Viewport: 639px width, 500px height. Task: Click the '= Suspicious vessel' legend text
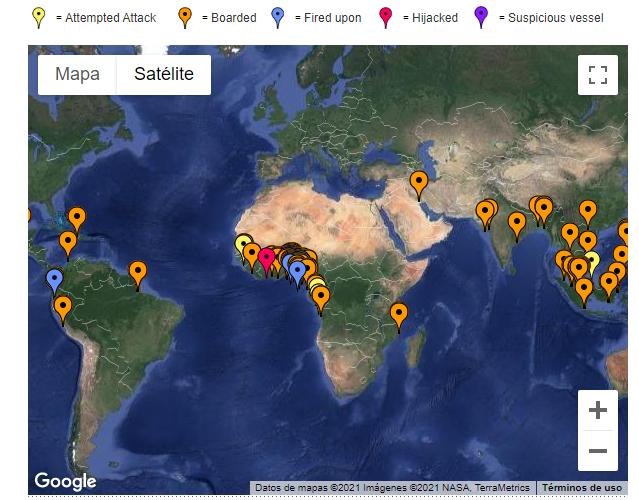tap(551, 18)
